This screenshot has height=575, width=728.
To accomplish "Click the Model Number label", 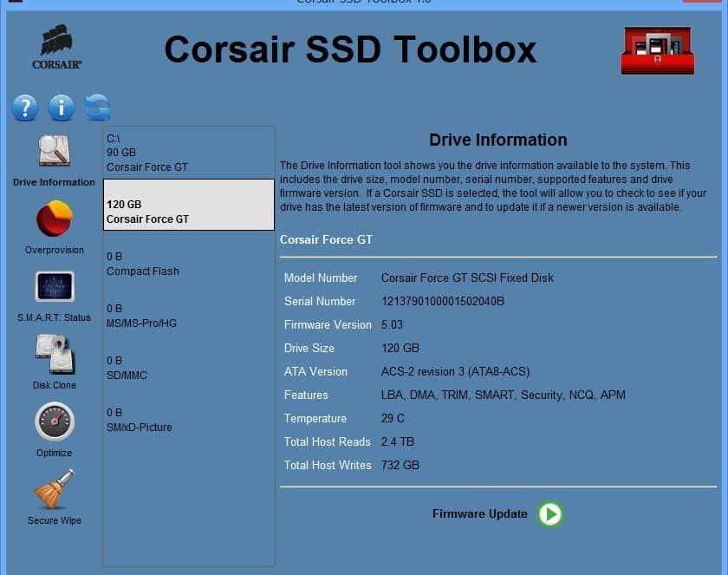I will 321,278.
